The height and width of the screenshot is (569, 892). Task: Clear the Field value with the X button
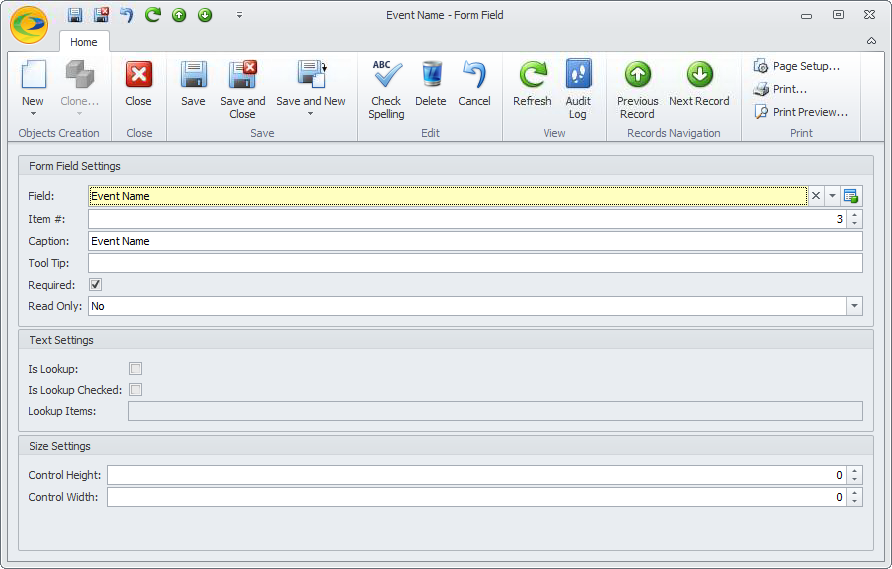[x=816, y=196]
